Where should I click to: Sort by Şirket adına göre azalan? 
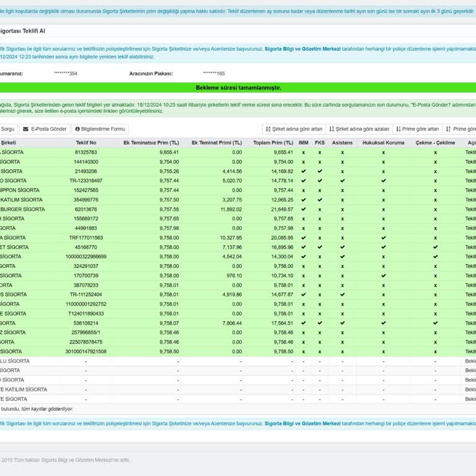359,129
